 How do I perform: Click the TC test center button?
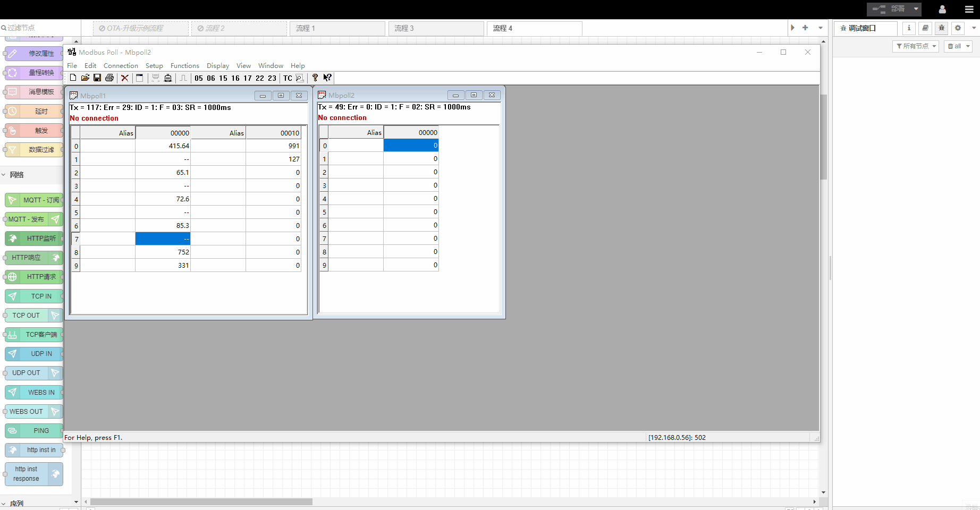pos(288,78)
